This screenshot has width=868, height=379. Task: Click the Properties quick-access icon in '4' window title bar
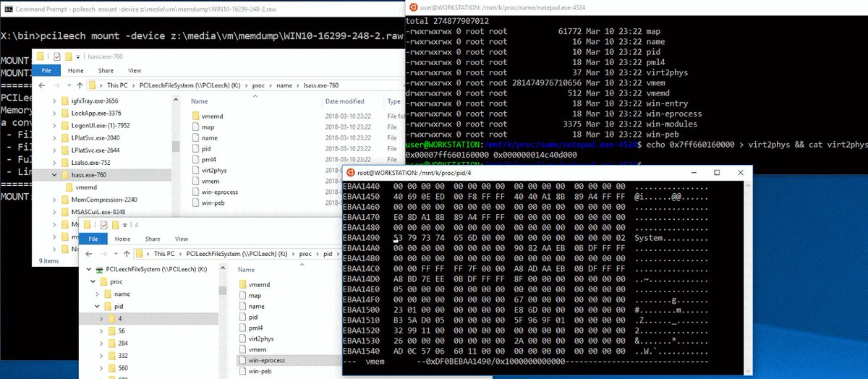point(103,224)
